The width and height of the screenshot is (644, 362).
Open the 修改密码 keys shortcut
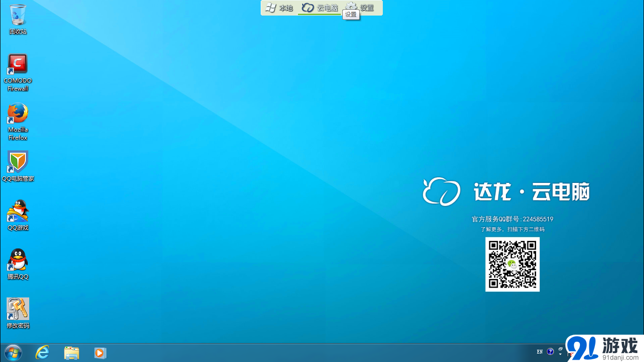[18, 313]
